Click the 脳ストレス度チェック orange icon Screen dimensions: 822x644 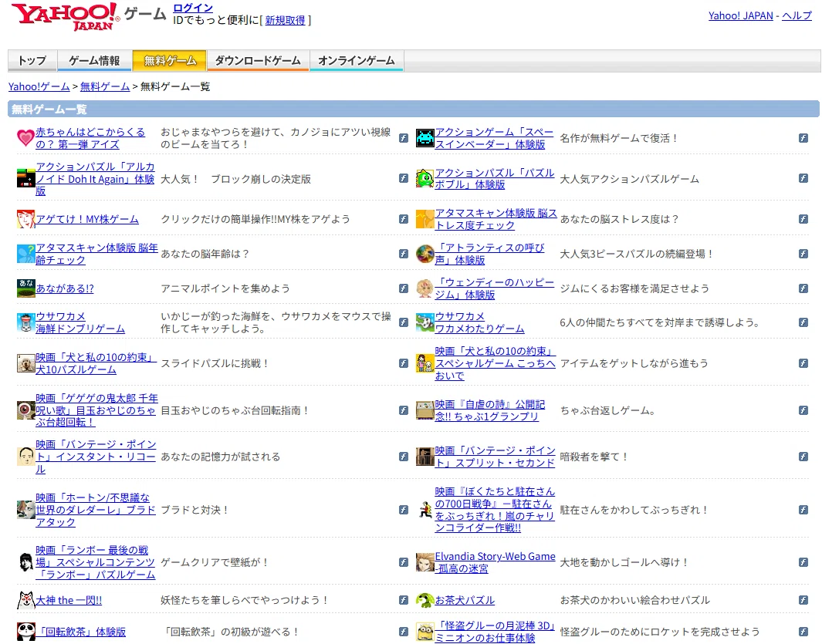(x=425, y=219)
